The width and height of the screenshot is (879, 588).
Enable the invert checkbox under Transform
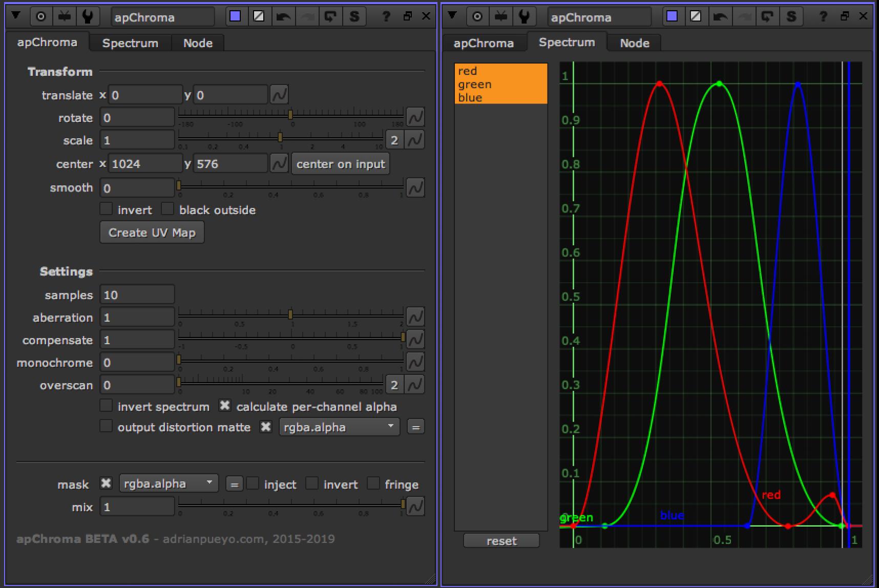click(106, 208)
